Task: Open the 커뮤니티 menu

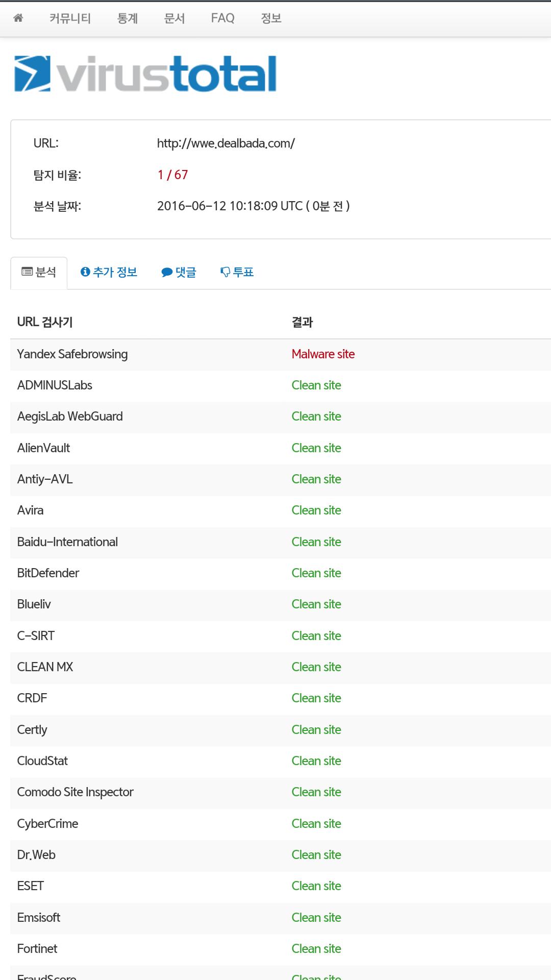Action: tap(70, 18)
